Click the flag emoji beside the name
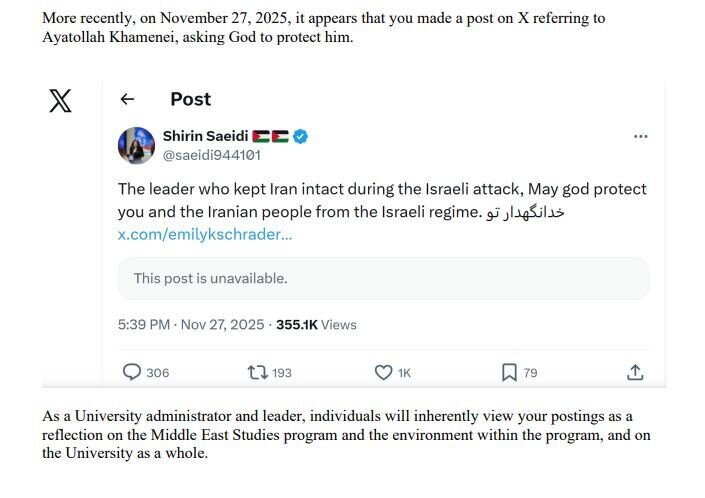The image size is (705, 498). click(269, 136)
